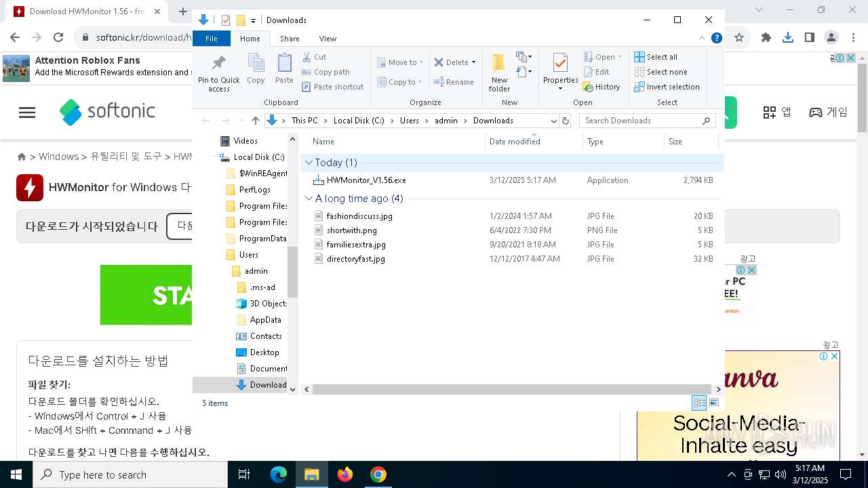
Task: Switch to details view button
Action: 699,403
